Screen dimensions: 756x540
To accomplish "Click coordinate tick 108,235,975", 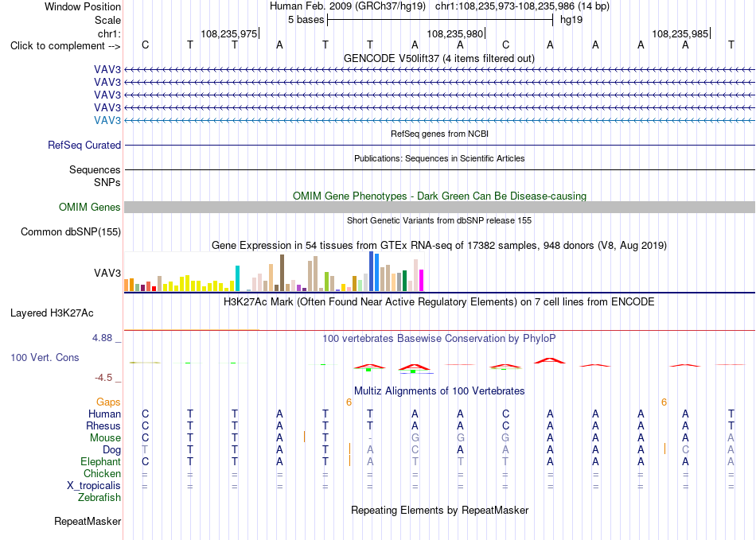I will (x=229, y=33).
